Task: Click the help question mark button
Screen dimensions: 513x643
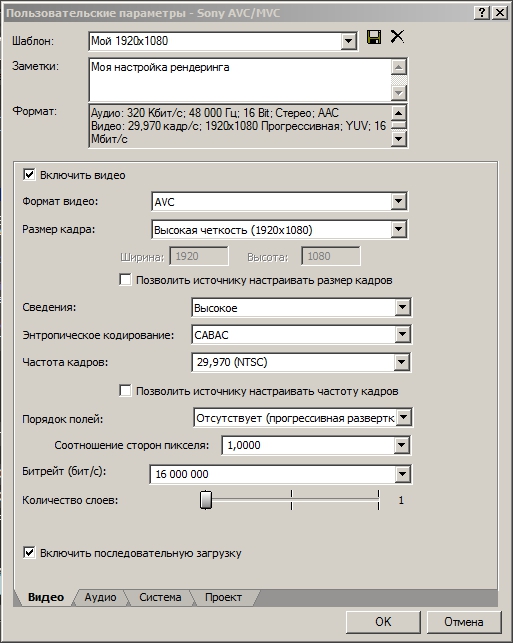Action: pyautogui.click(x=482, y=13)
